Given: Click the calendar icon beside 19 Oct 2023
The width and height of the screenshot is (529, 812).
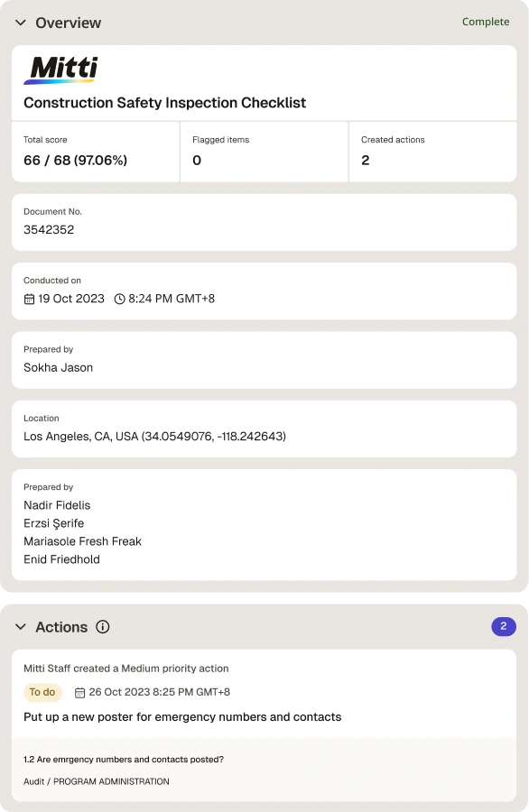Looking at the screenshot, I should click(30, 300).
